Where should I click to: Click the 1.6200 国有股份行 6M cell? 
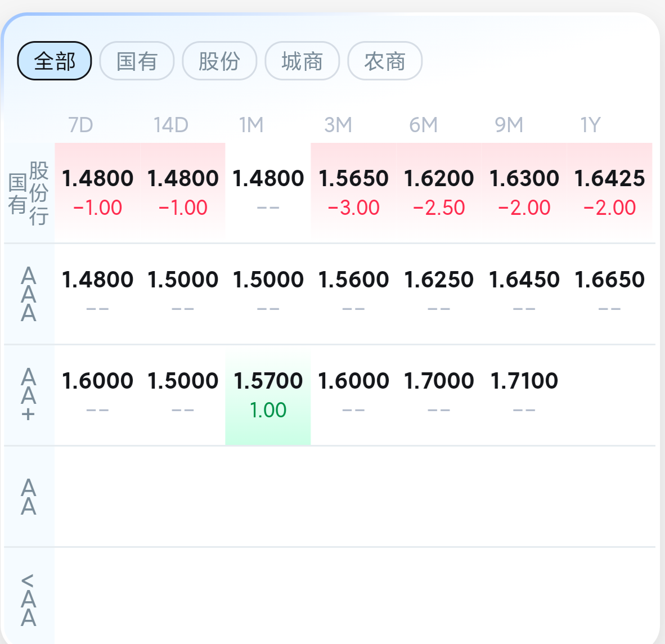(439, 191)
